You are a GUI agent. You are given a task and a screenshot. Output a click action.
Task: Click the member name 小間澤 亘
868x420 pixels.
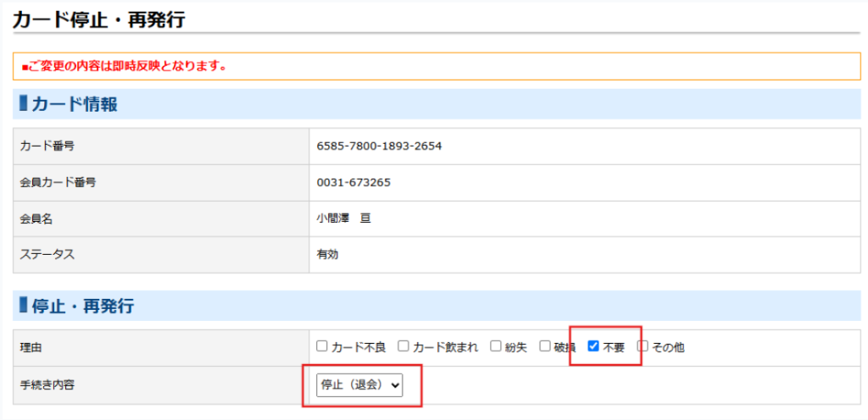tap(344, 218)
